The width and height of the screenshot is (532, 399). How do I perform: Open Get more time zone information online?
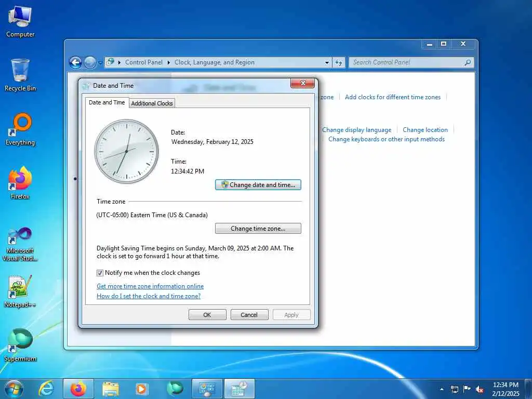pyautogui.click(x=150, y=286)
